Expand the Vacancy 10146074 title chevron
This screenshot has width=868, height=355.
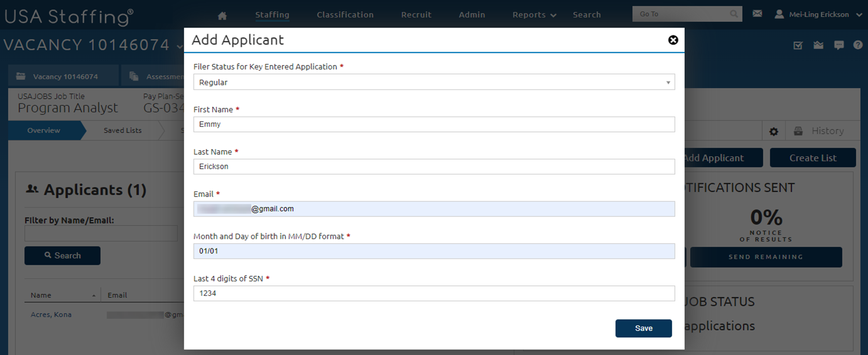click(179, 46)
